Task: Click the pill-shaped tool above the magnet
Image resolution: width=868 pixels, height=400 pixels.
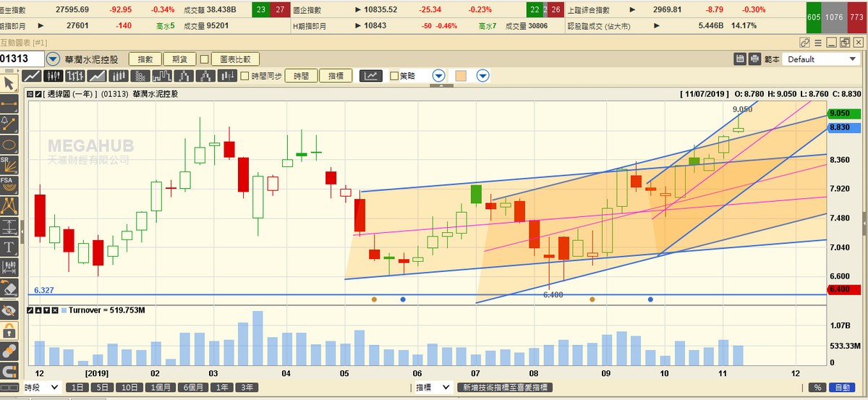Action: 9,352
